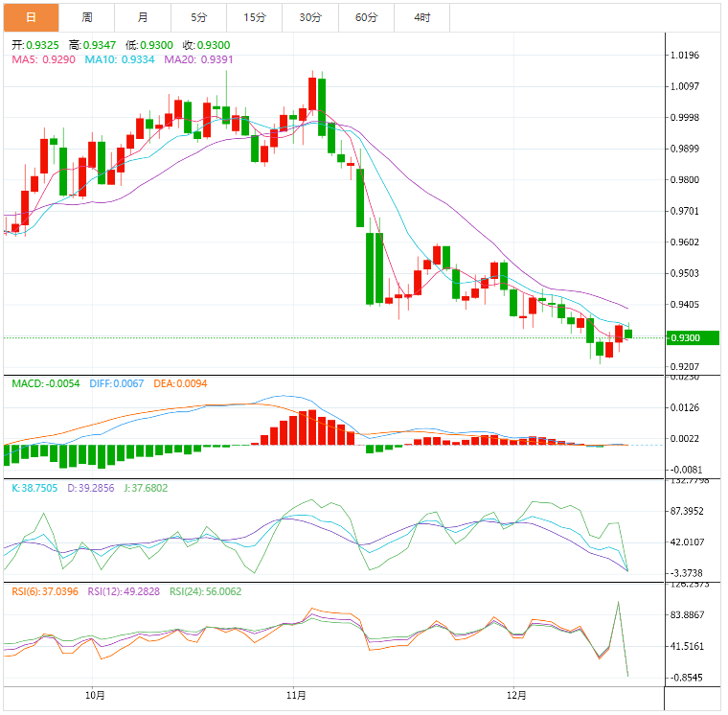
Task: Switch to the 4时 chart tab
Action: [421, 17]
